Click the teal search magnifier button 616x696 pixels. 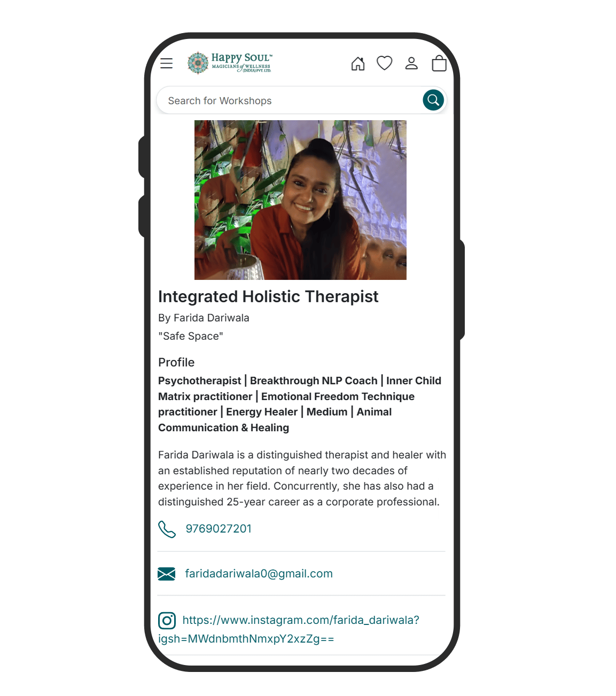(433, 100)
